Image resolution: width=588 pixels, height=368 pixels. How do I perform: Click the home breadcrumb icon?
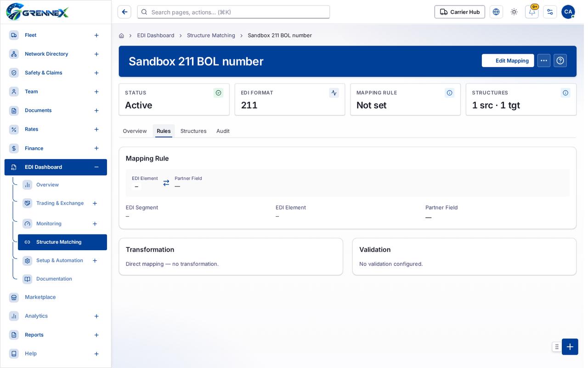(121, 35)
